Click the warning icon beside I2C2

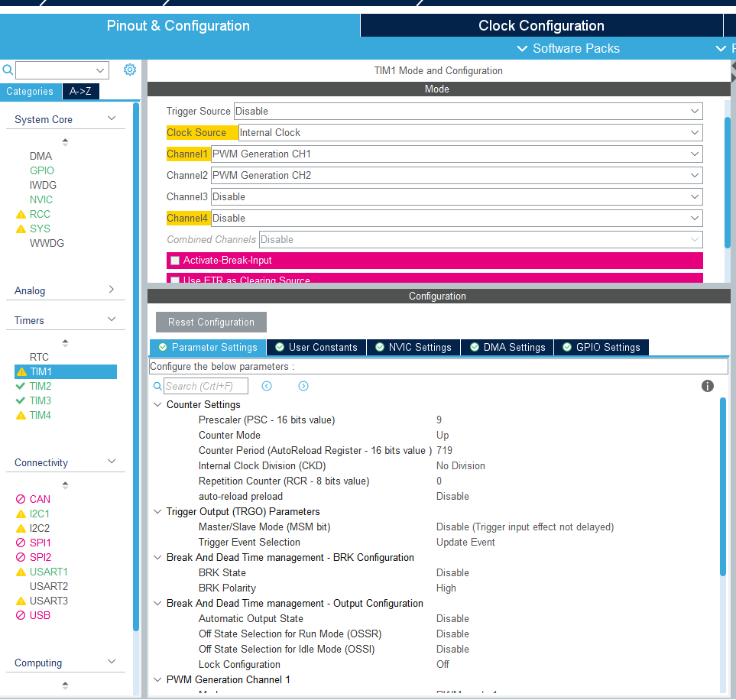tap(21, 529)
